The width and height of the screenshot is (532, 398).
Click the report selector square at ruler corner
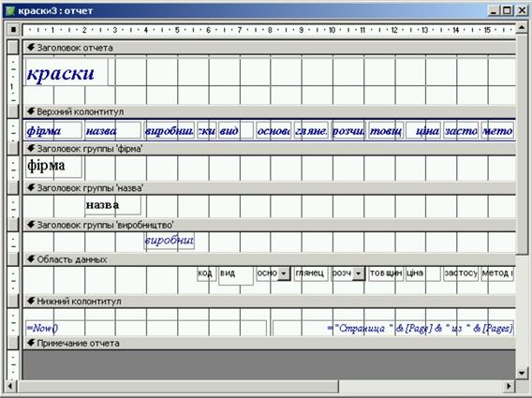tap(13, 30)
